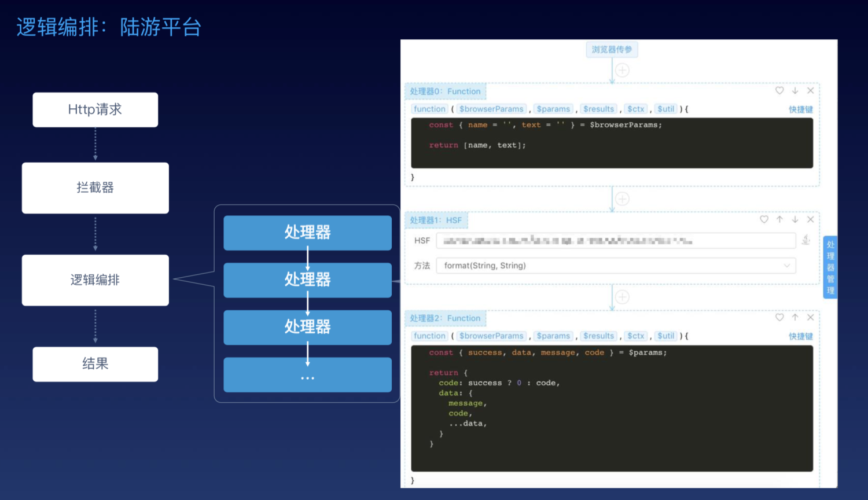Click function keyword tag in 处理器0
Screen dimensions: 868x500
429,109
